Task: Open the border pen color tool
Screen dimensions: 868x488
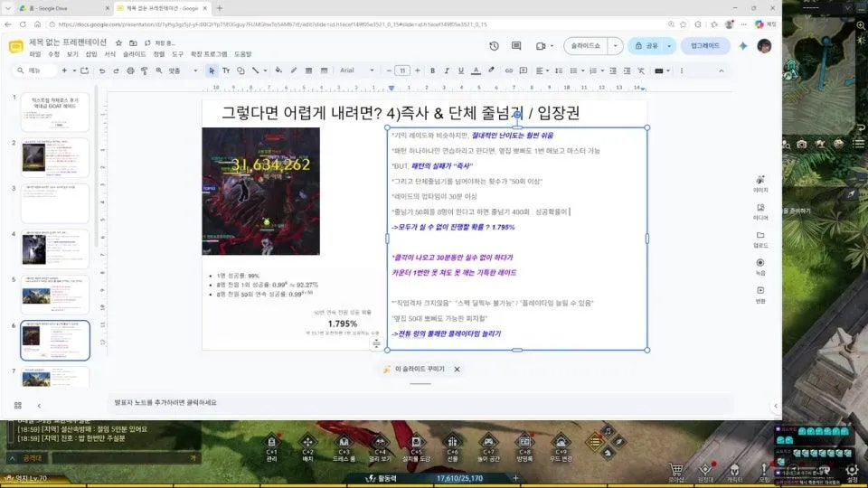Action: tap(293, 70)
